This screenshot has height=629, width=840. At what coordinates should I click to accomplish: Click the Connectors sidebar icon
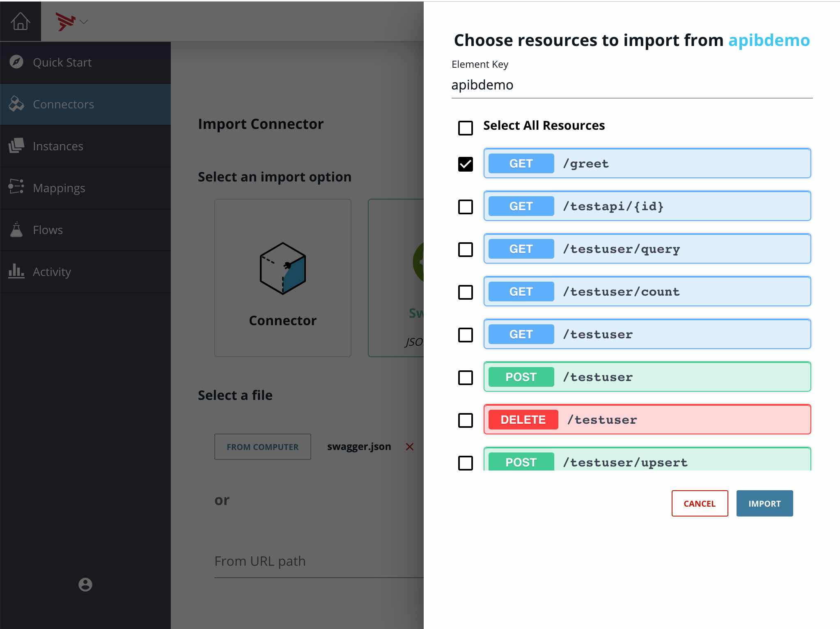pos(16,104)
